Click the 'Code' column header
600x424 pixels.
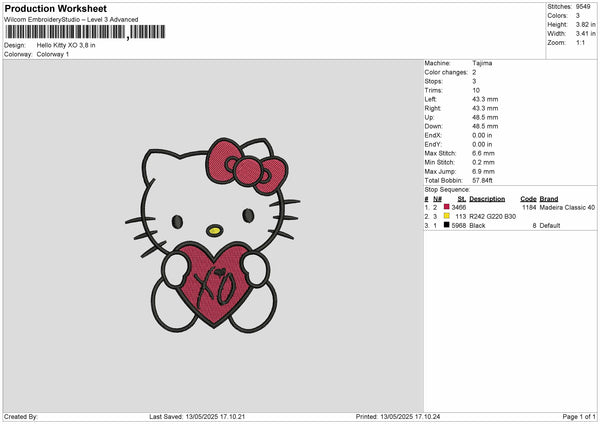pos(528,199)
